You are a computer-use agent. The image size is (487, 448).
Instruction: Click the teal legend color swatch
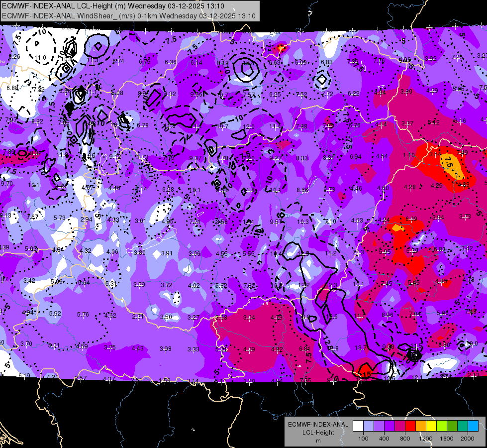click(x=463, y=426)
